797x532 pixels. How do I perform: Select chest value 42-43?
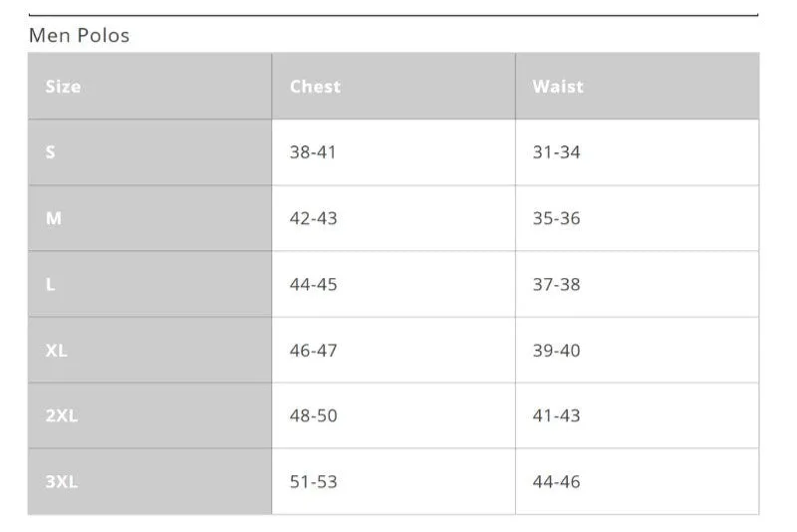click(313, 218)
